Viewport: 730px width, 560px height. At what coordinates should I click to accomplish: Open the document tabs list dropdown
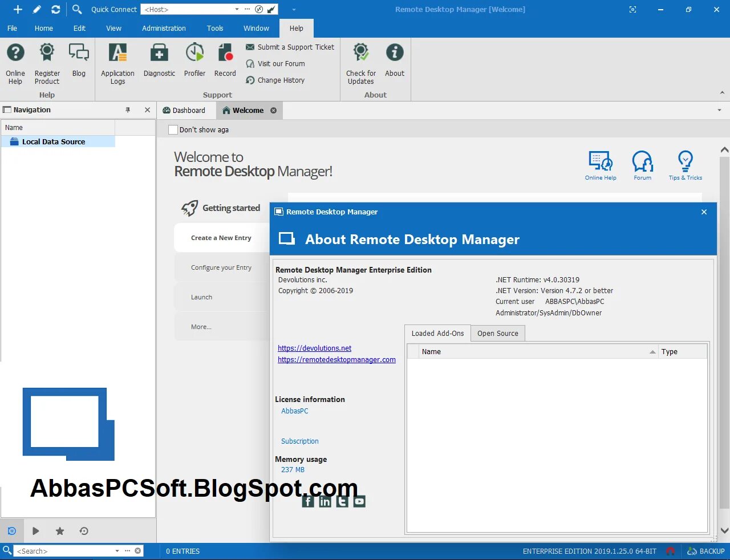[719, 110]
